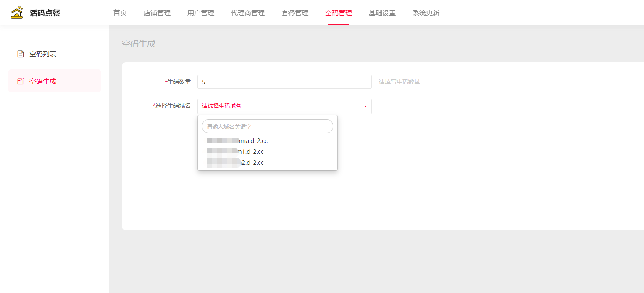Open the 基础设置 tab
644x293 pixels.
point(382,13)
